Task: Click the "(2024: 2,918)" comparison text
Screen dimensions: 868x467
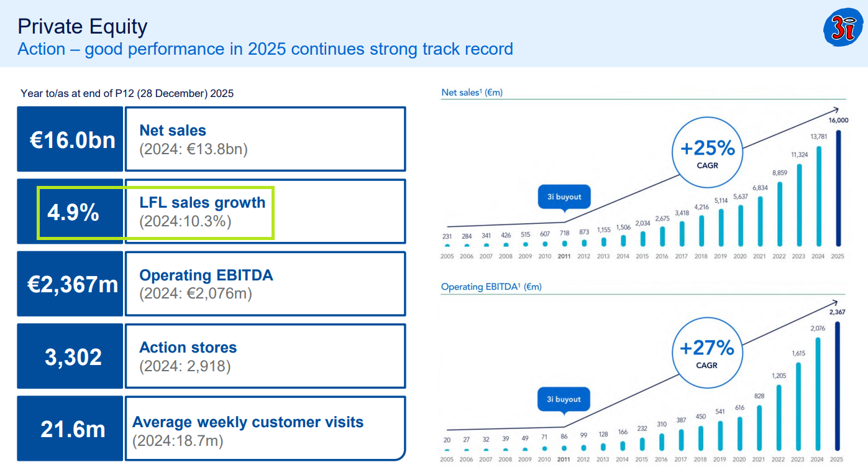Action: pos(185,366)
